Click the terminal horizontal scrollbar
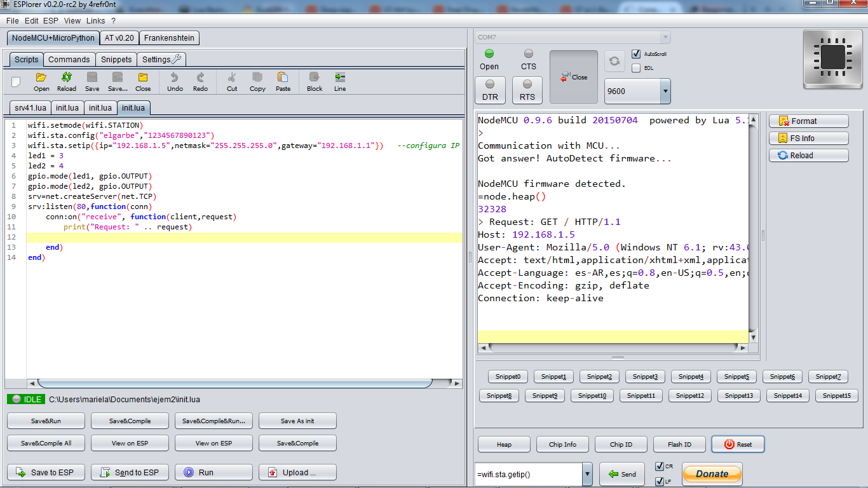Image resolution: width=868 pixels, height=488 pixels. click(x=613, y=348)
